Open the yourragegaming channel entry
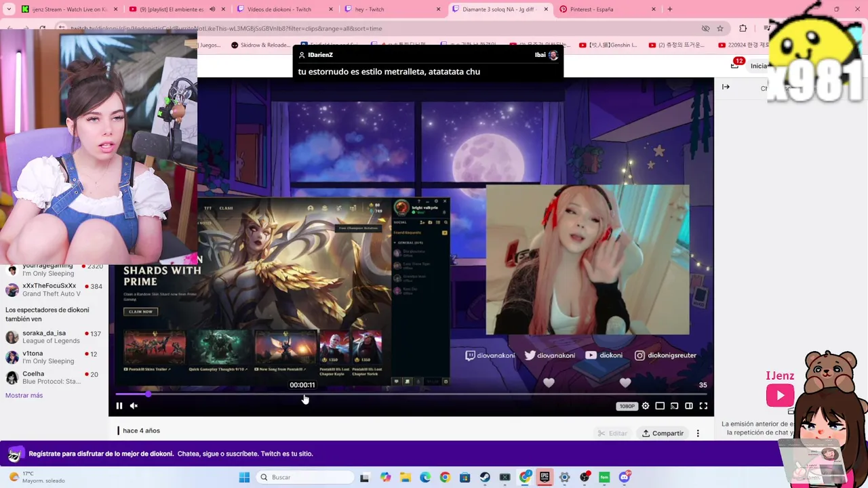 pyautogui.click(x=53, y=270)
